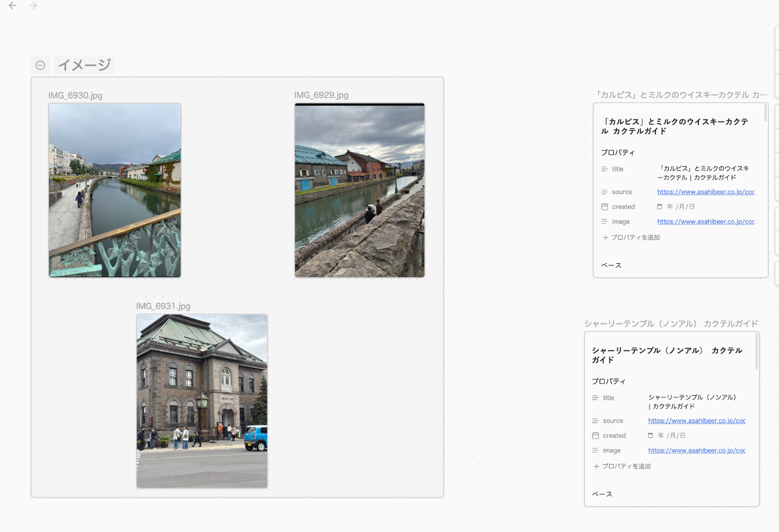Open the source link in the カルピス card
The height and width of the screenshot is (532, 779).
pyautogui.click(x=706, y=192)
